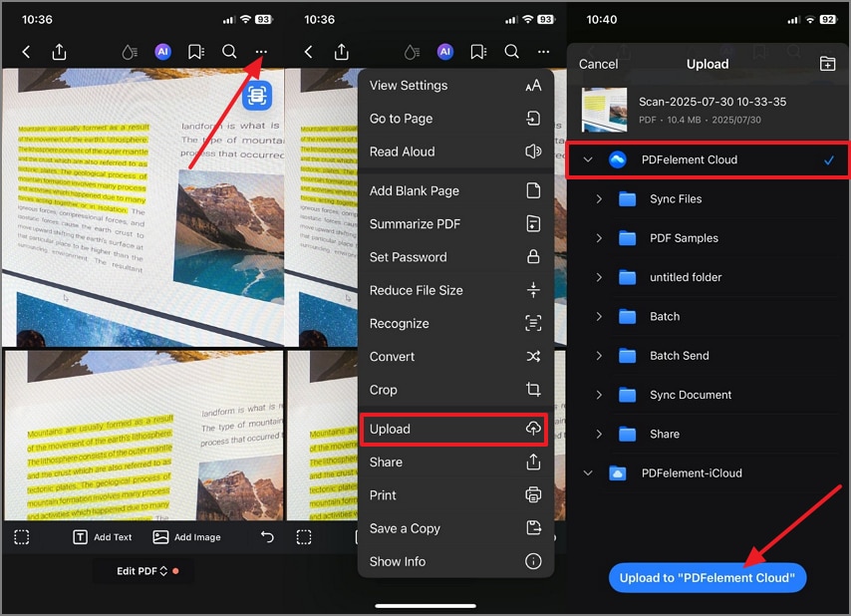Viewport: 851px width, 616px height.
Task: Tap the PDFelement-iCloud folder icon
Action: click(x=618, y=473)
